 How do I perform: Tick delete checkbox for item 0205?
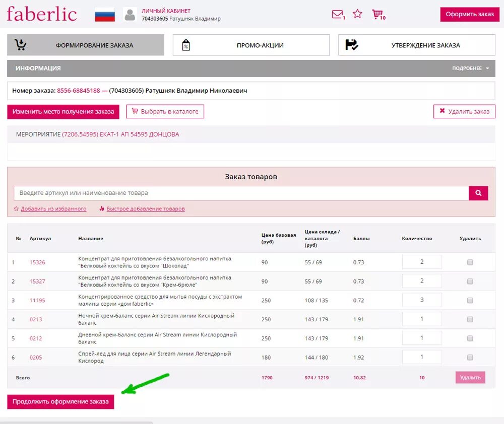(x=470, y=357)
